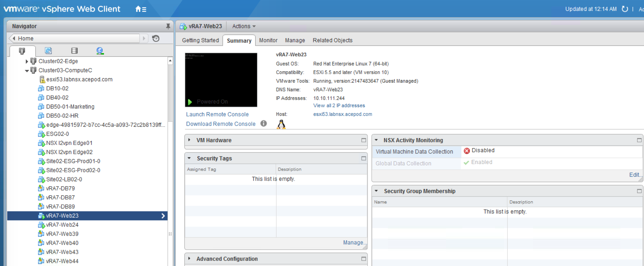Viewport: 644px width, 266px height.
Task: Select vRA7-Web39 in the tree
Action: click(62, 234)
